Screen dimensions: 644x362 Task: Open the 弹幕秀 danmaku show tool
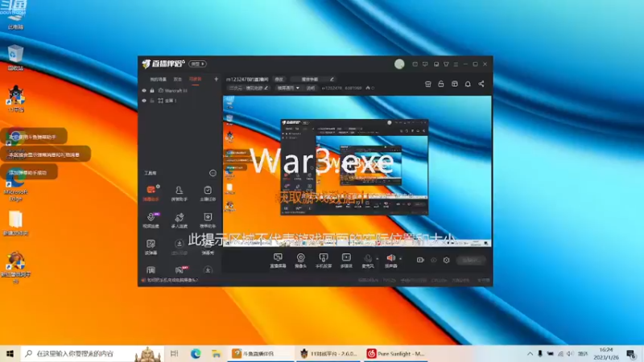(208, 248)
